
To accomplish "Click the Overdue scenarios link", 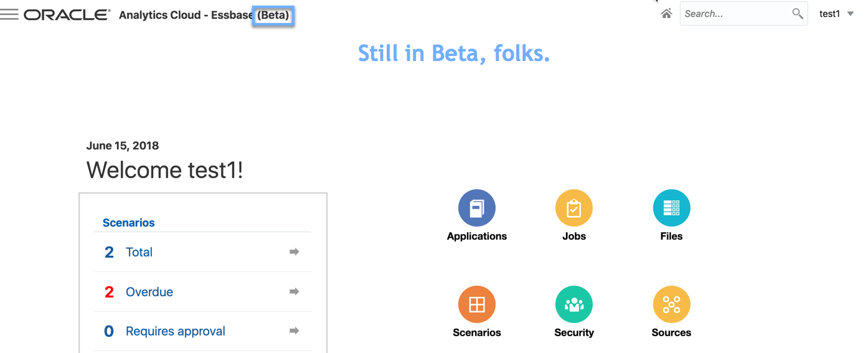I will (x=149, y=292).
